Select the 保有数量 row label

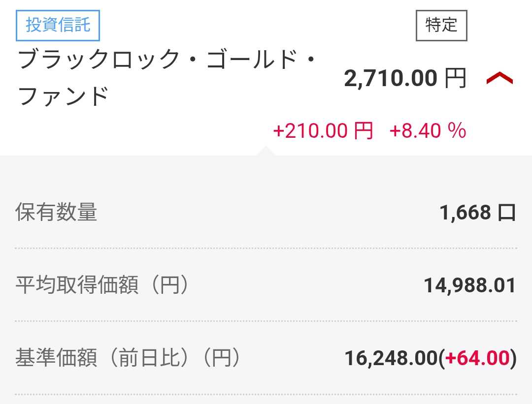click(x=56, y=213)
